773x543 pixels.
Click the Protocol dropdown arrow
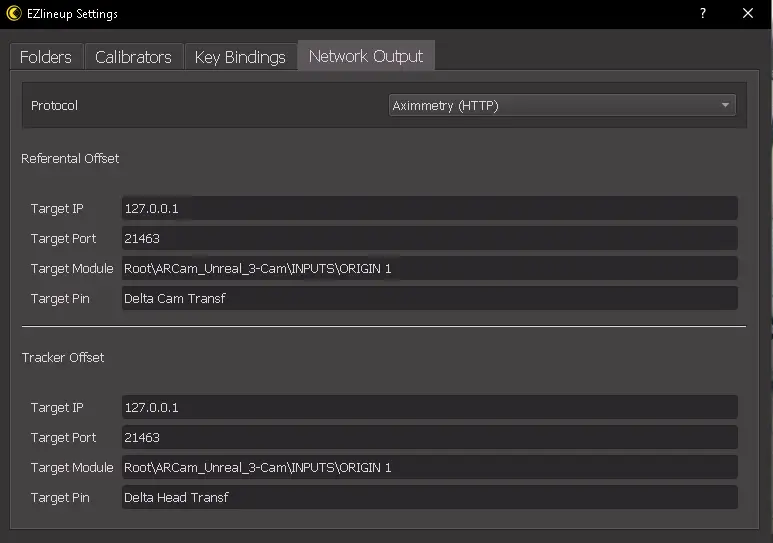point(725,105)
